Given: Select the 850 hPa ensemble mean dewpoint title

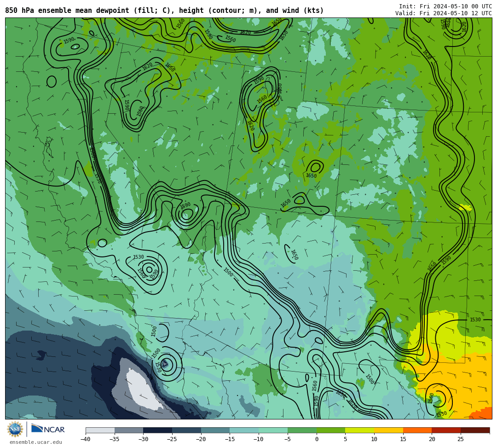Looking at the screenshot, I should point(164,11).
